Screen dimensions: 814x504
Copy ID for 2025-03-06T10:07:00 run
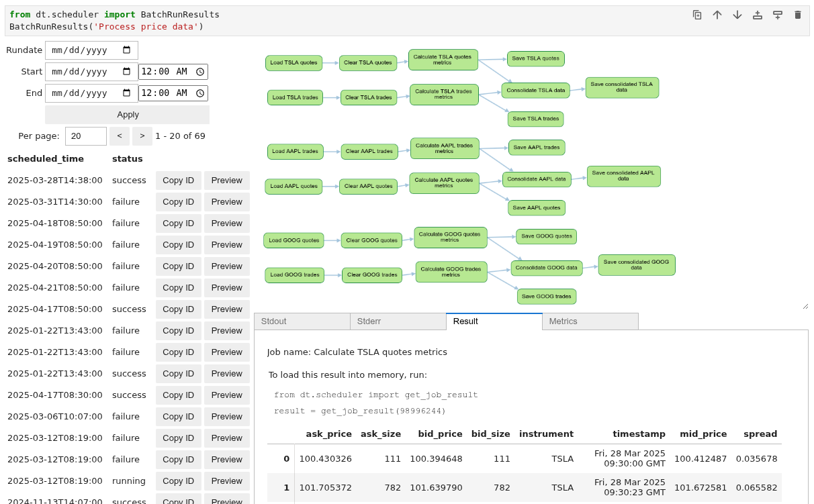coord(179,417)
